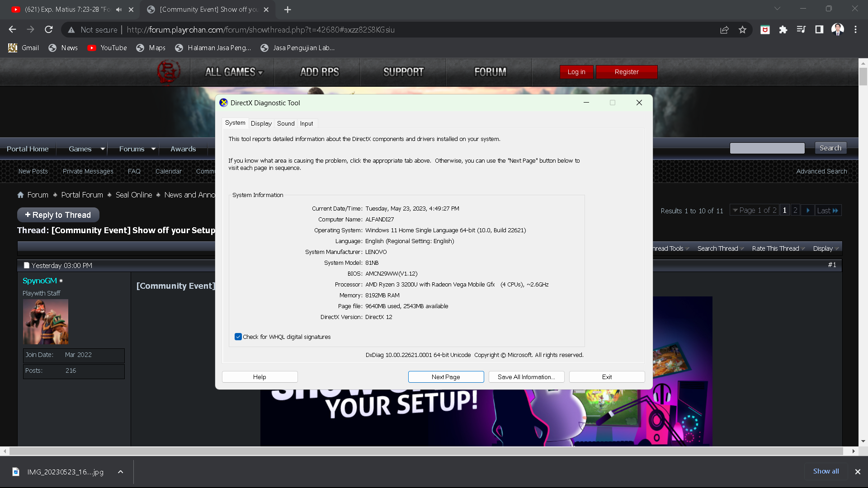Close the Community Event browser tab
This screenshot has width=868, height=488.
coord(266,9)
